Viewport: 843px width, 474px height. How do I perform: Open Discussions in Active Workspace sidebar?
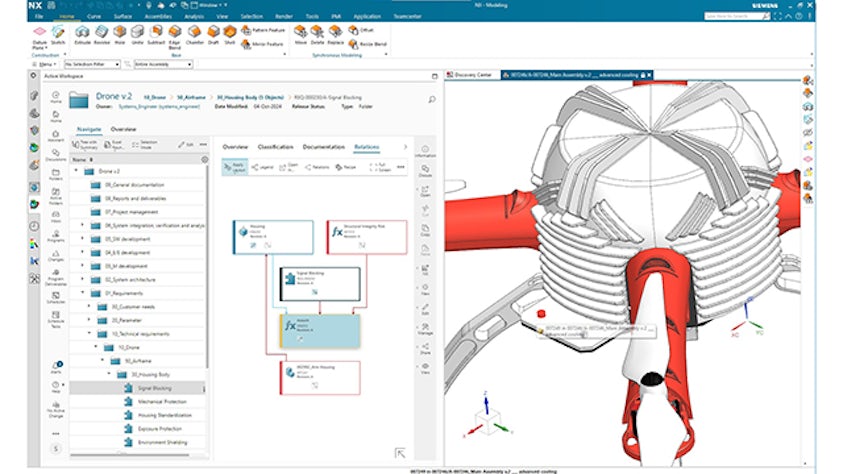click(56, 155)
